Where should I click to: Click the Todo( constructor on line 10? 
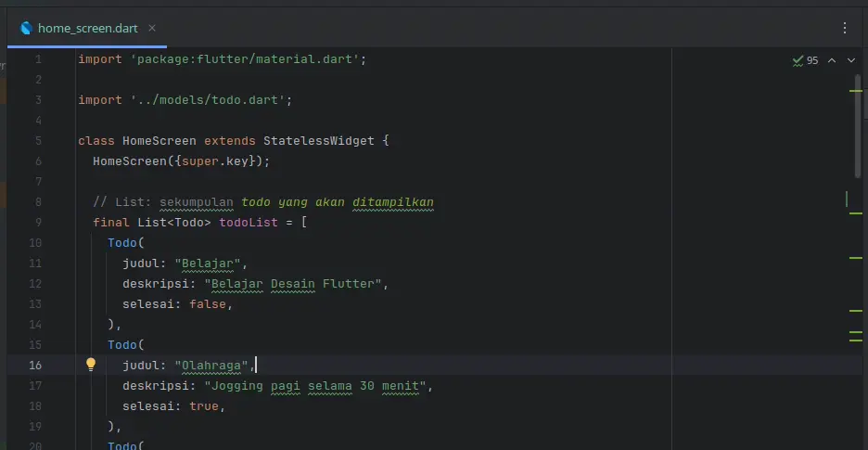(126, 243)
